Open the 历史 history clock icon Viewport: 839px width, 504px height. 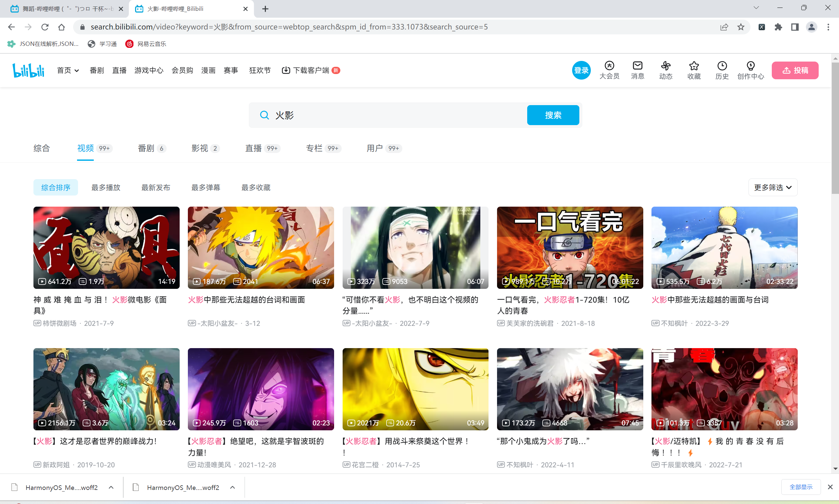coord(722,70)
